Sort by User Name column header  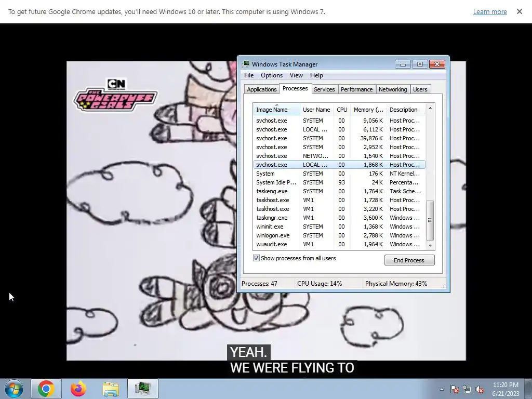316,110
